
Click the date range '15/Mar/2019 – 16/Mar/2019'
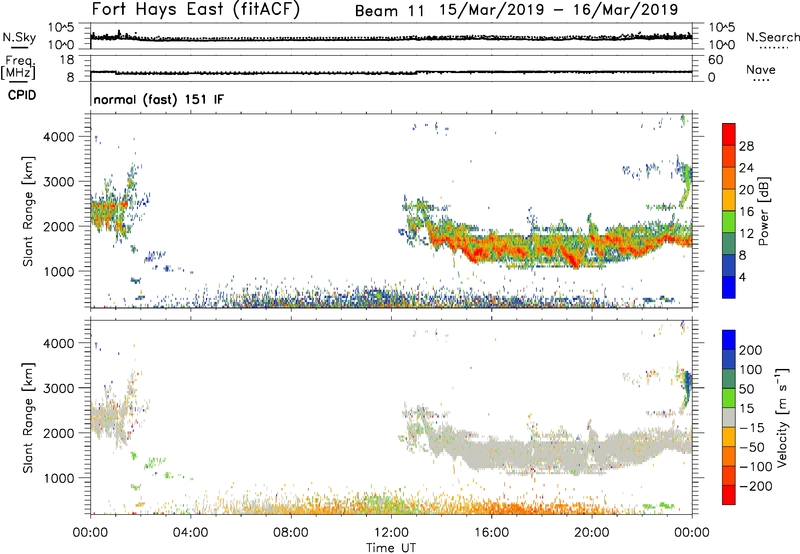[559, 10]
